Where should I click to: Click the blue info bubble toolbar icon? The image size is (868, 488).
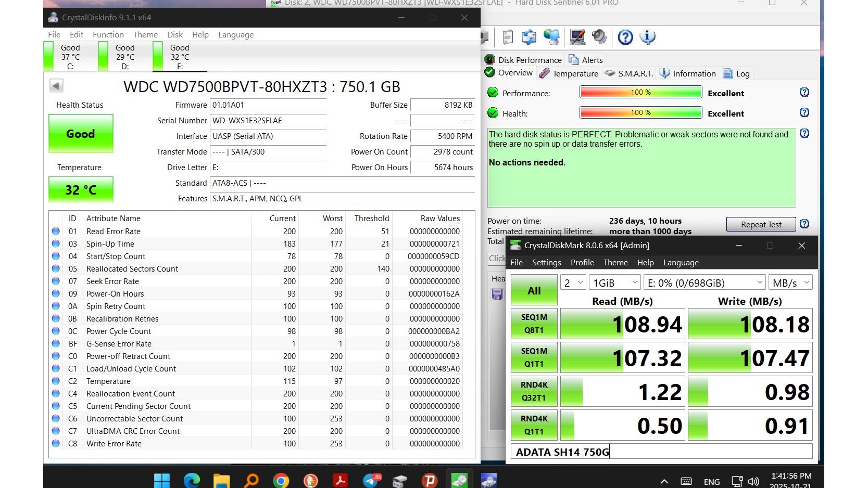tap(647, 37)
